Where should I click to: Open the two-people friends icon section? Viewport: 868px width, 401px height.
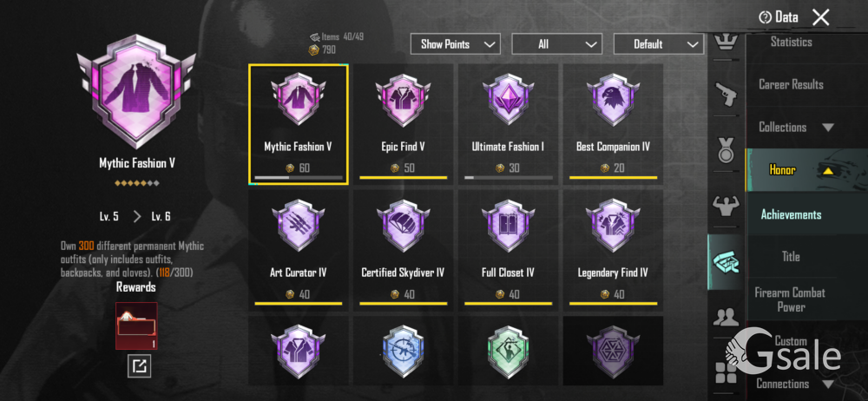[726, 318]
